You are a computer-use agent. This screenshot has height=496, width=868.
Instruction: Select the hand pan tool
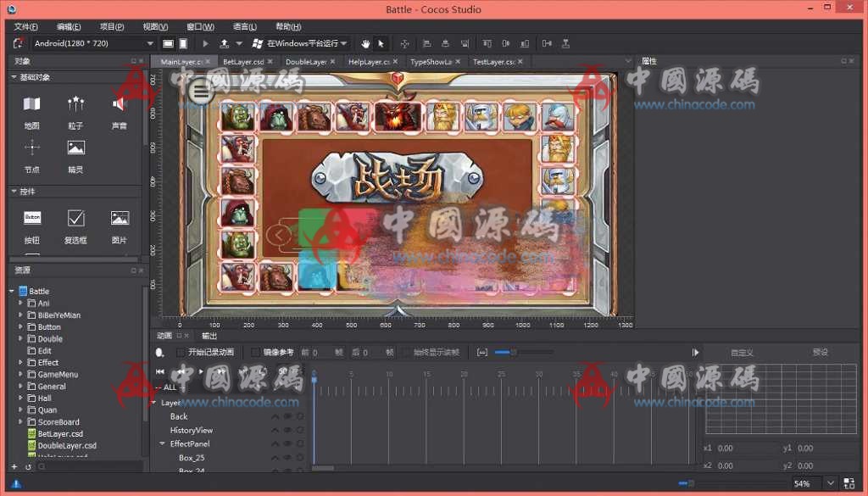coord(365,44)
